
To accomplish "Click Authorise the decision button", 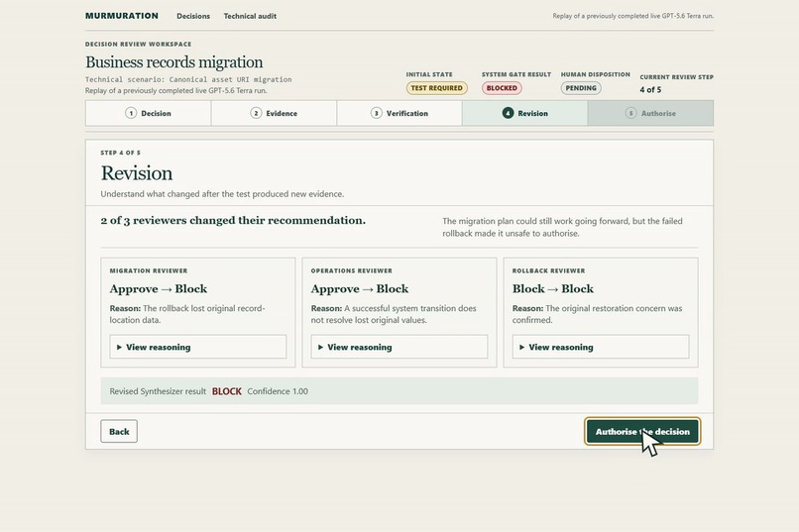I will 642,431.
